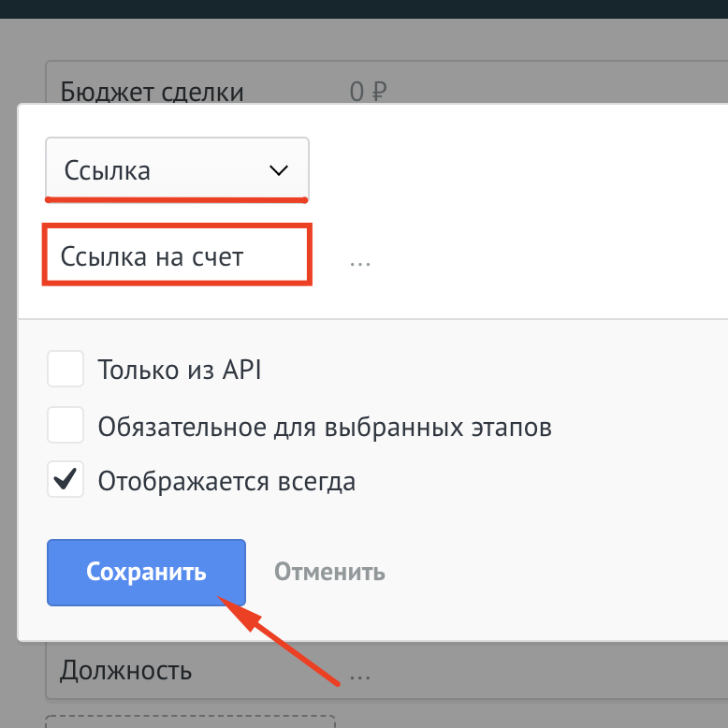This screenshot has width=728, height=728.
Task: Click the ellipsis placeholder beside "Ссылка на счет"
Action: pos(360,259)
